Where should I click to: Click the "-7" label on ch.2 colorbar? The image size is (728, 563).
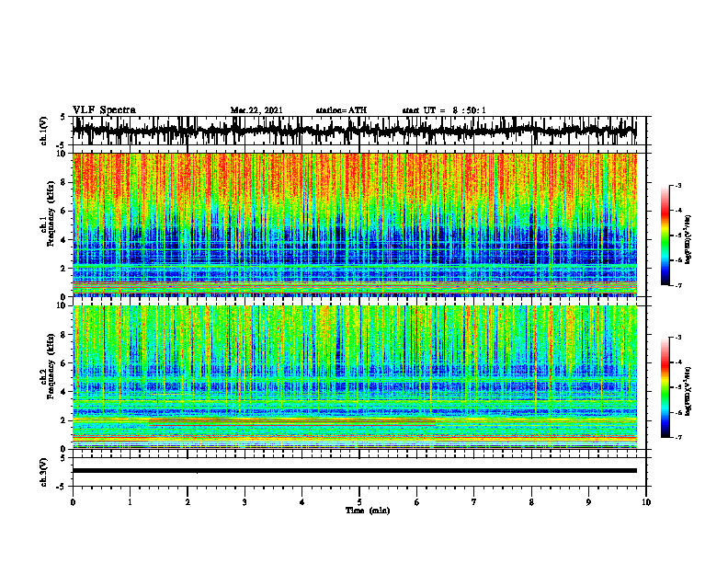point(677,437)
